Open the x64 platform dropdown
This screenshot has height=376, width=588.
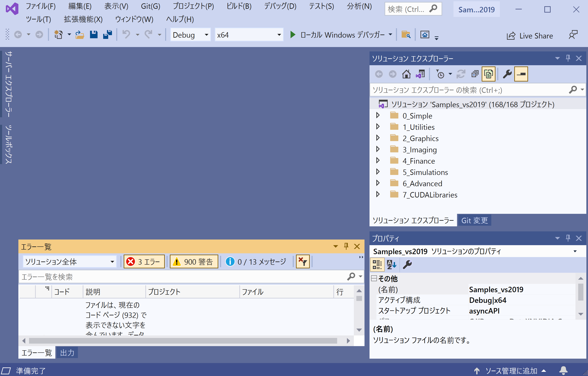point(249,35)
